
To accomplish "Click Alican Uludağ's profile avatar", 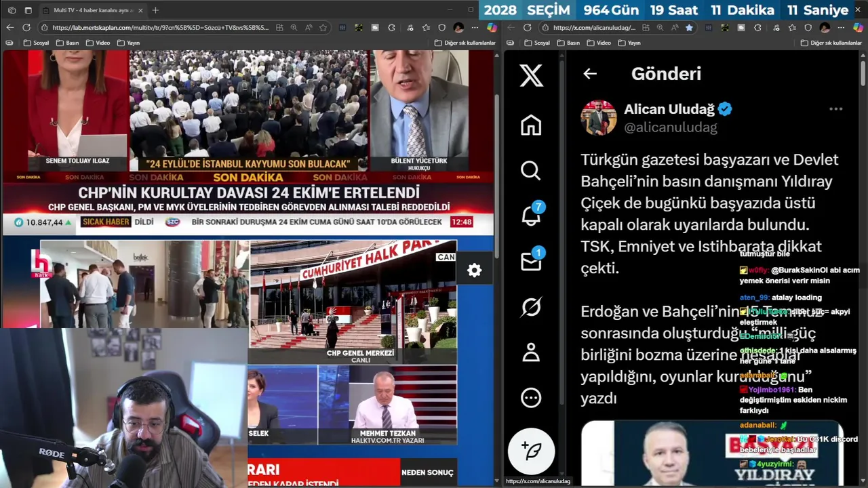I will tap(598, 117).
